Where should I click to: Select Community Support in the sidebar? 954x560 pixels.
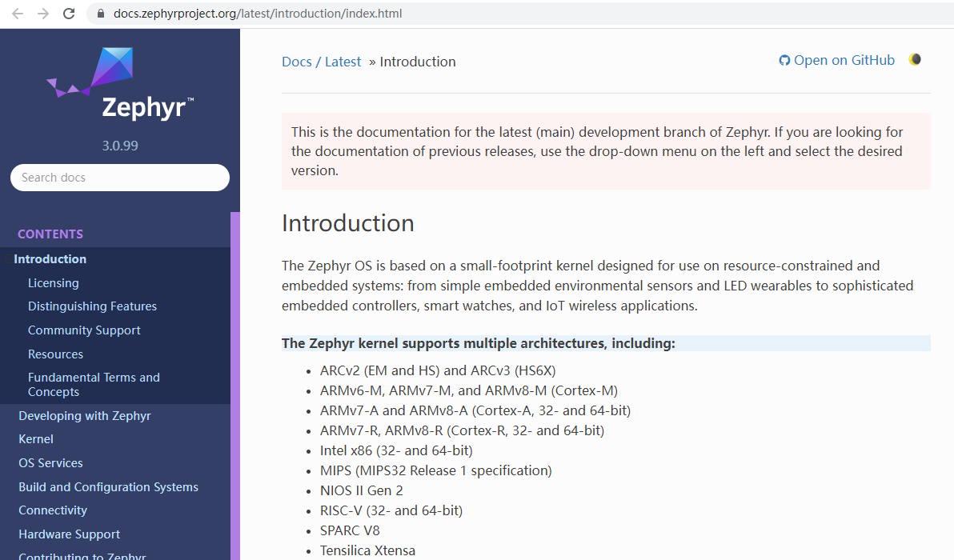pyautogui.click(x=84, y=330)
